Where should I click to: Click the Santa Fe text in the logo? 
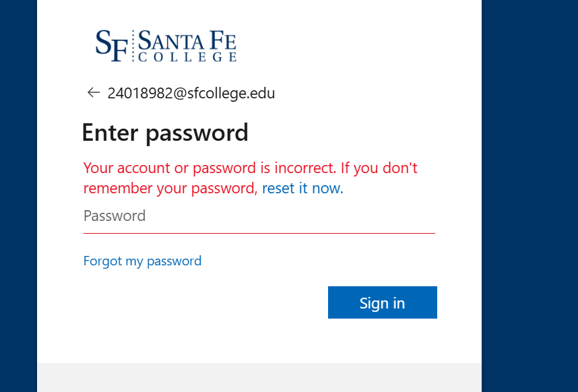tap(187, 40)
